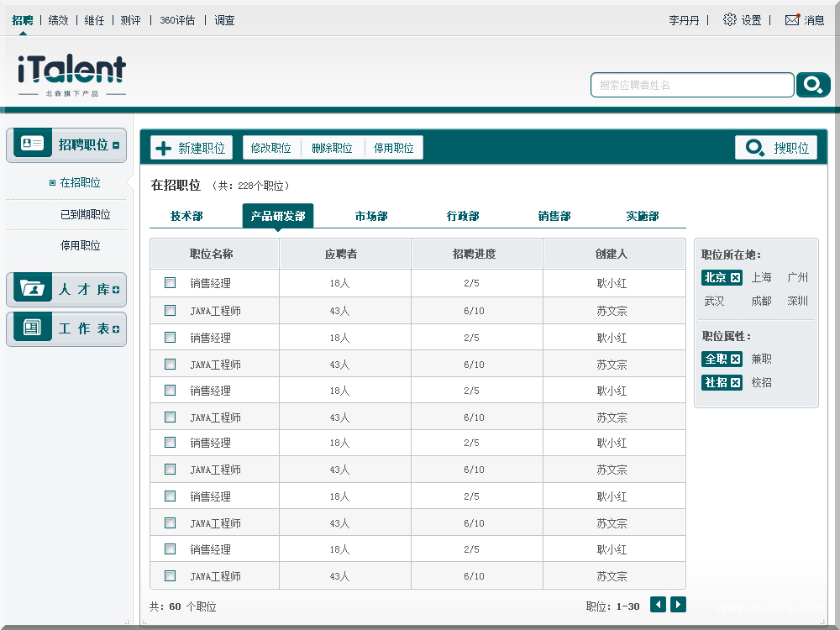Check the first JAWA工程师 row checkbox
Viewport: 840px width, 630px height.
click(x=171, y=310)
